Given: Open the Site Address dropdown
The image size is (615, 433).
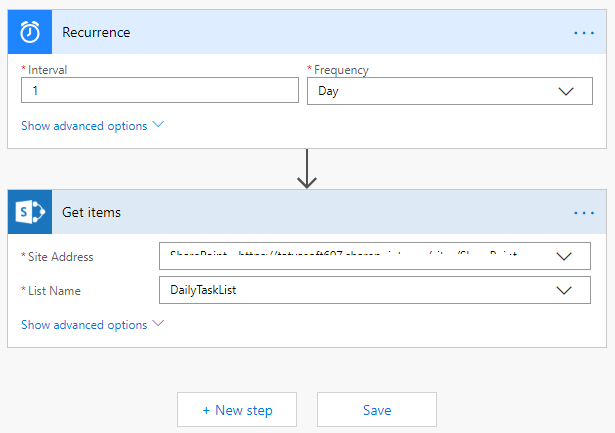Looking at the screenshot, I should click(375, 256).
